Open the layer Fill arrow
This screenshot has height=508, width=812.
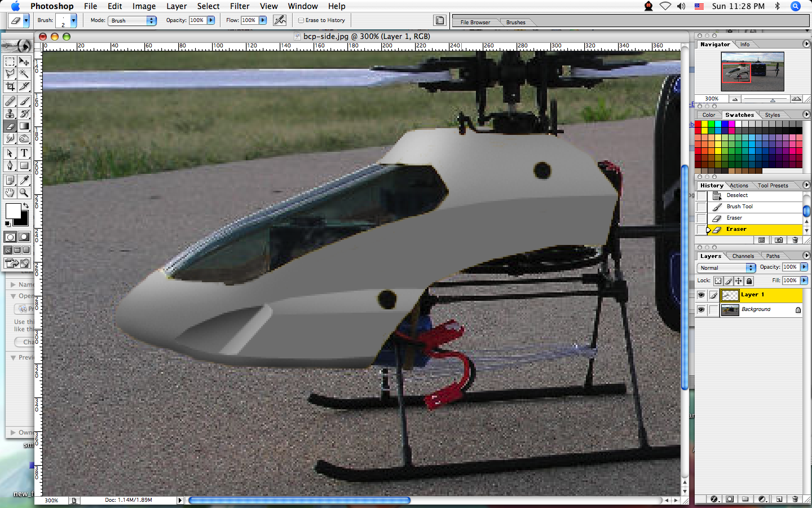click(804, 281)
